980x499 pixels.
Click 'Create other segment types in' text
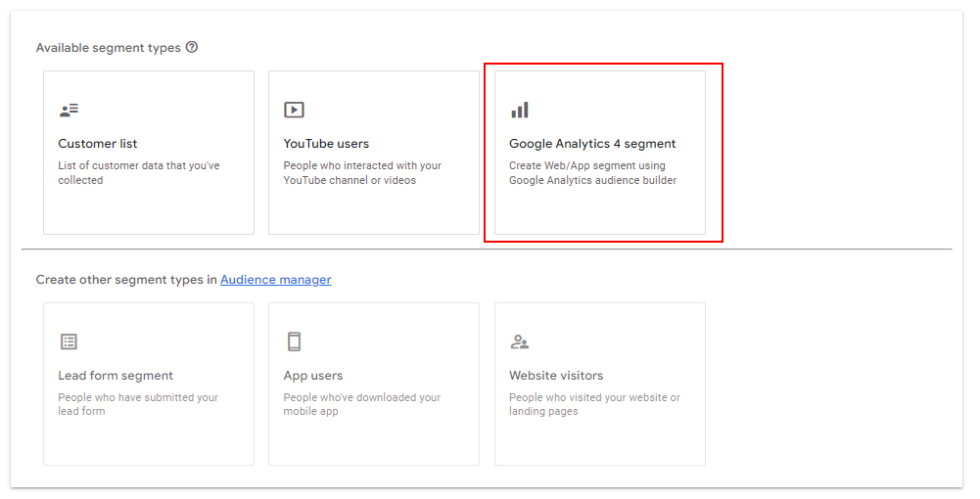pyautogui.click(x=126, y=280)
